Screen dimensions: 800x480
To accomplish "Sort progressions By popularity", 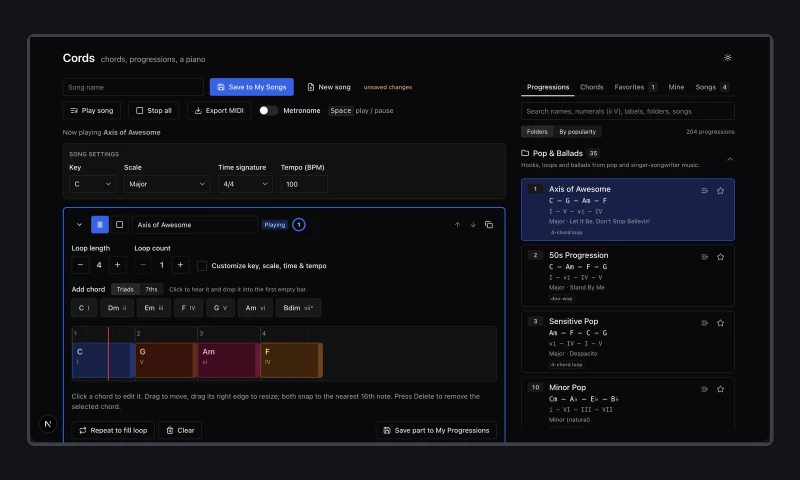I will tap(577, 132).
